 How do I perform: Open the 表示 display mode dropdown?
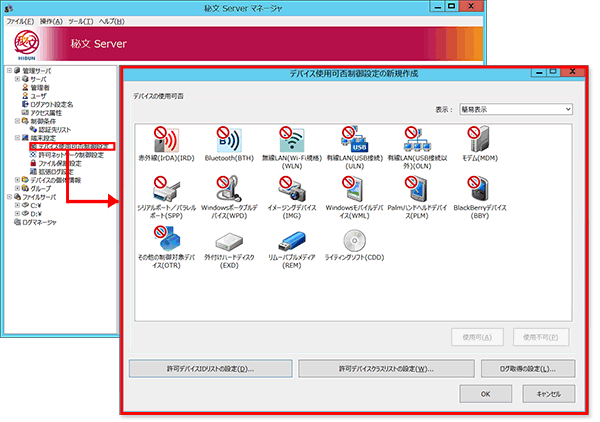click(515, 107)
